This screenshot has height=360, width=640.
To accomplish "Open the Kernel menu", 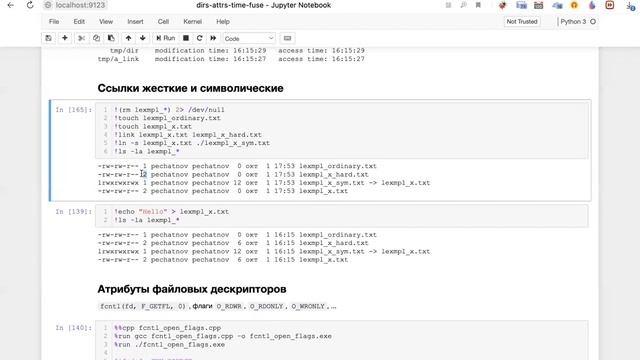I will (x=192, y=22).
